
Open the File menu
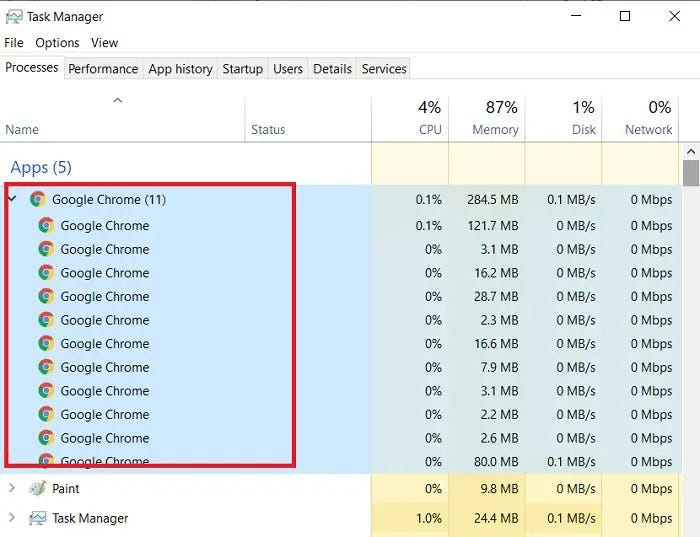14,43
